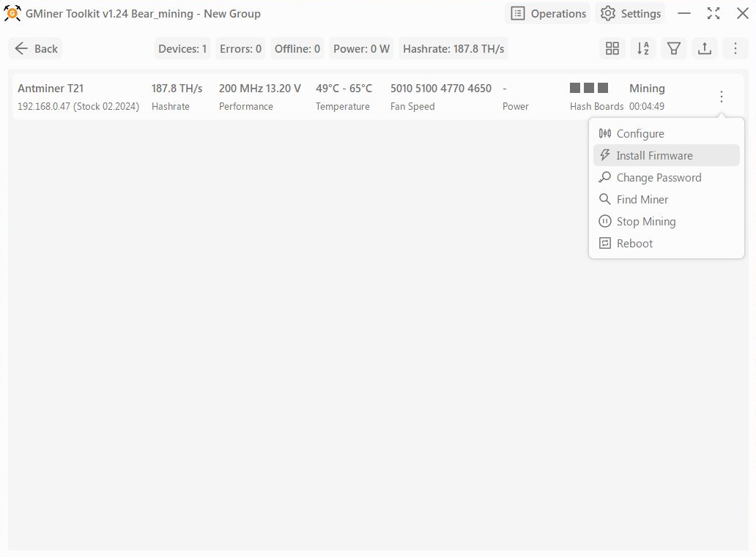Click the Mining status label
The height and width of the screenshot is (557, 756).
click(x=647, y=89)
